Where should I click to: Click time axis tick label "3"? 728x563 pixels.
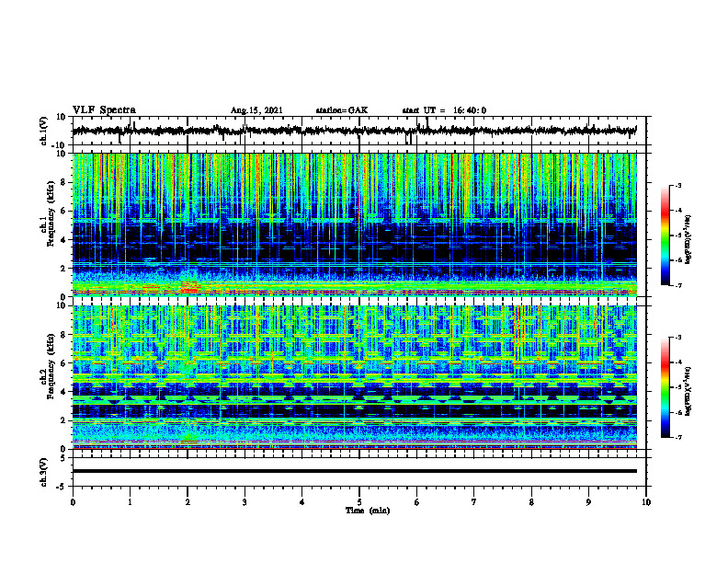245,502
